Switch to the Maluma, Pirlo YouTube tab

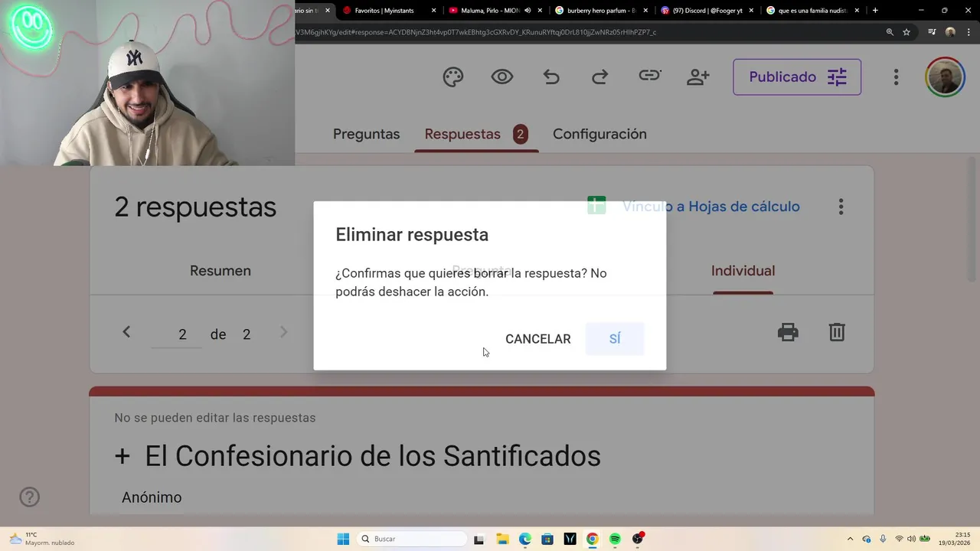pos(485,11)
